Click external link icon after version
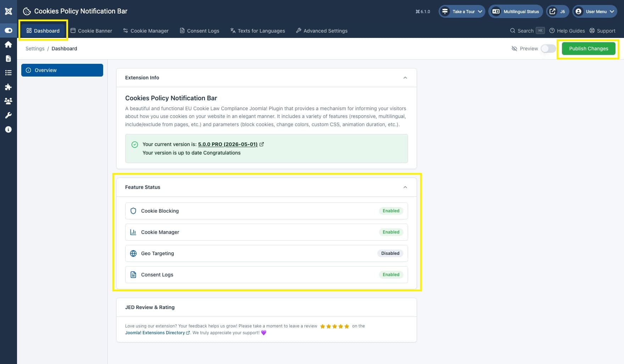This screenshot has height=364, width=624. point(262,144)
